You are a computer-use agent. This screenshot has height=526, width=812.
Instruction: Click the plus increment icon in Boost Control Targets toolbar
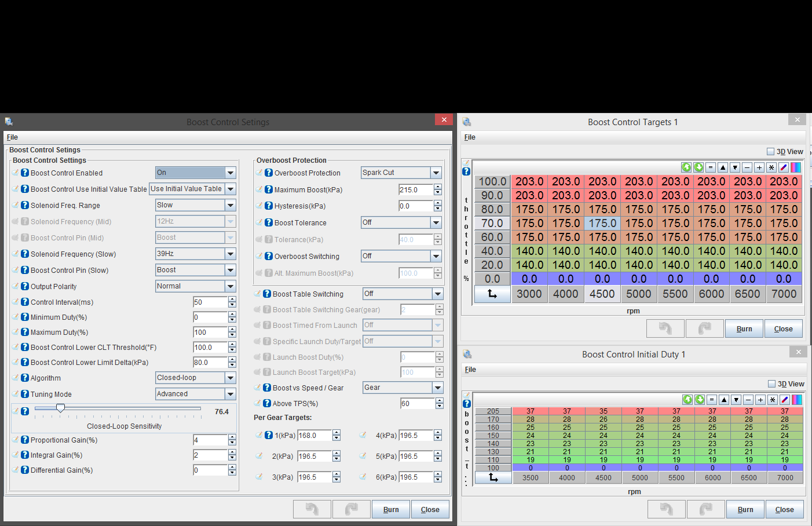(759, 167)
